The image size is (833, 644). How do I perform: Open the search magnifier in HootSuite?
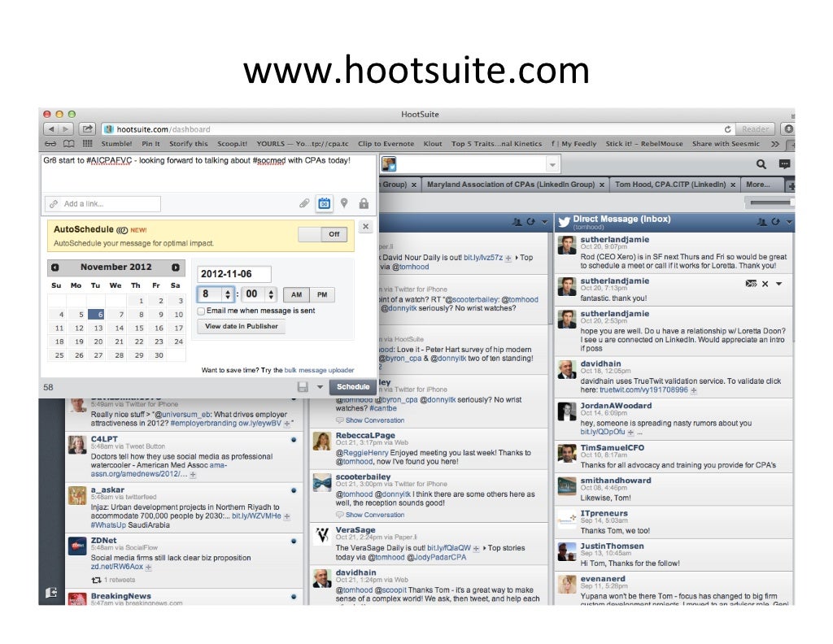(x=761, y=164)
